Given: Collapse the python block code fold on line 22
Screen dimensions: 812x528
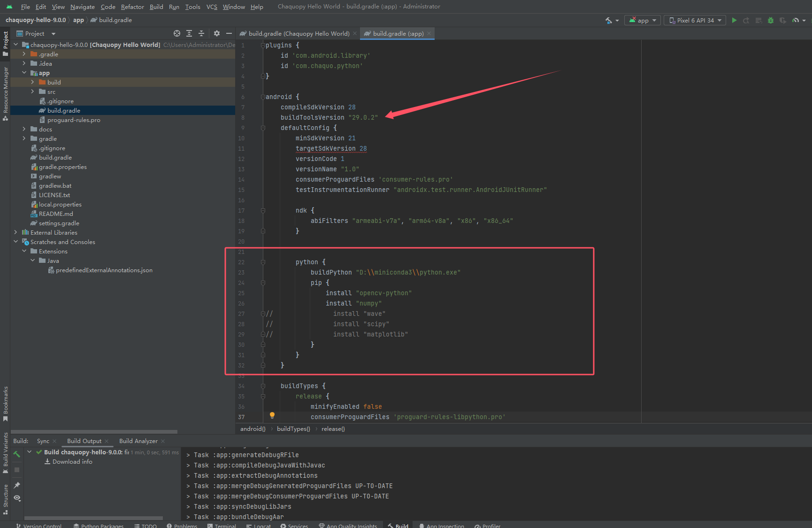Looking at the screenshot, I should (x=263, y=262).
